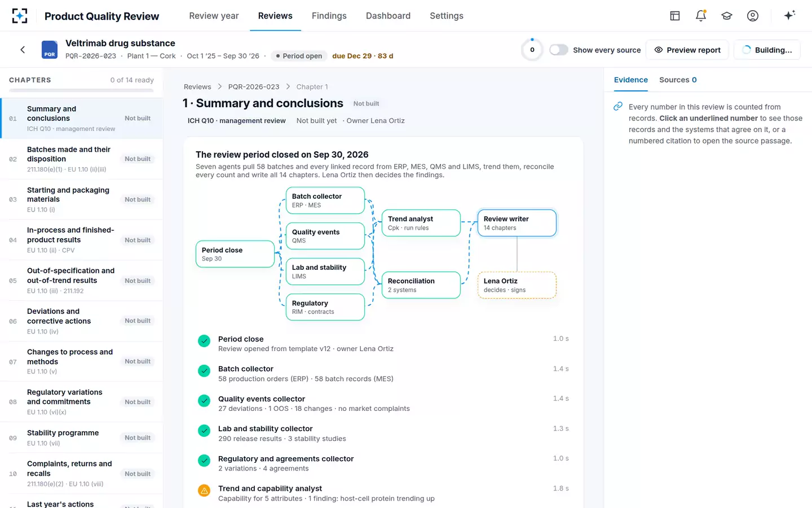The height and width of the screenshot is (508, 812).
Task: Click the Product Quality Review logo icon
Action: point(20,16)
